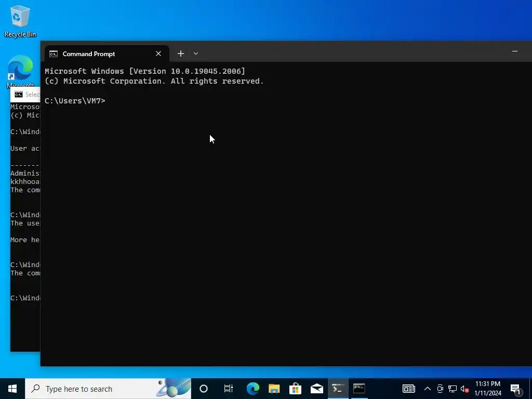The width and height of the screenshot is (532, 399).
Task: Click the Meet Now tray icon
Action: point(440,389)
